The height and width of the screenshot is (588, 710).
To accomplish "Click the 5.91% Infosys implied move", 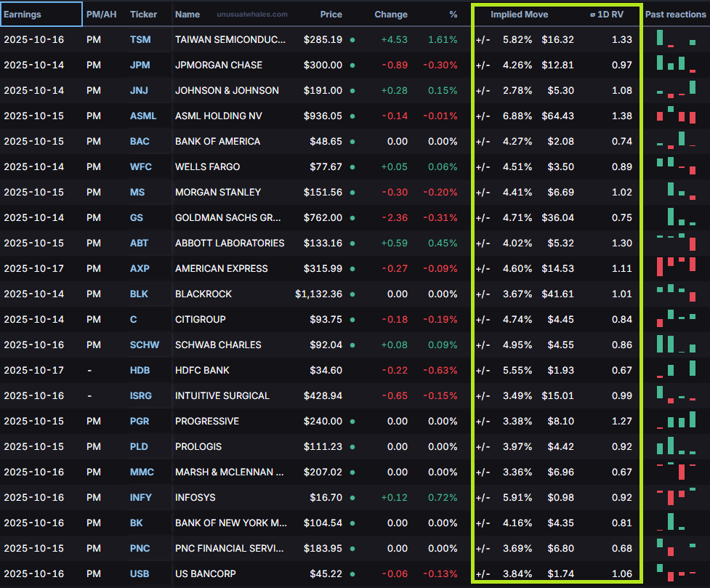I will (517, 497).
